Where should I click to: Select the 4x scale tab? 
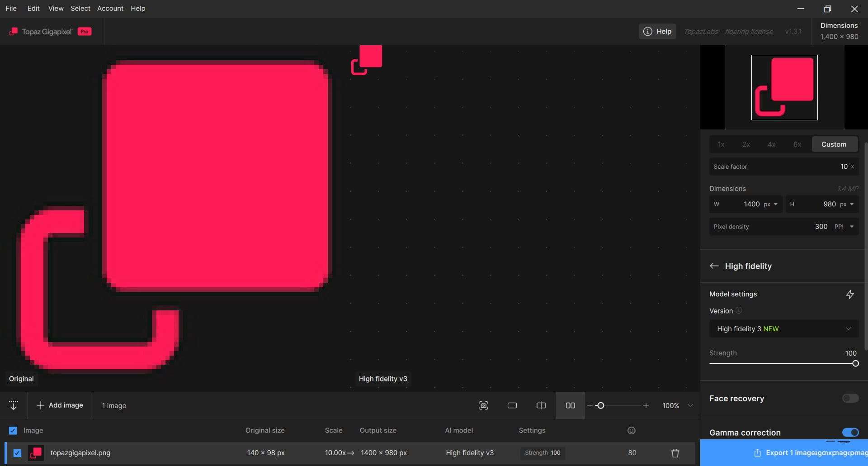772,144
